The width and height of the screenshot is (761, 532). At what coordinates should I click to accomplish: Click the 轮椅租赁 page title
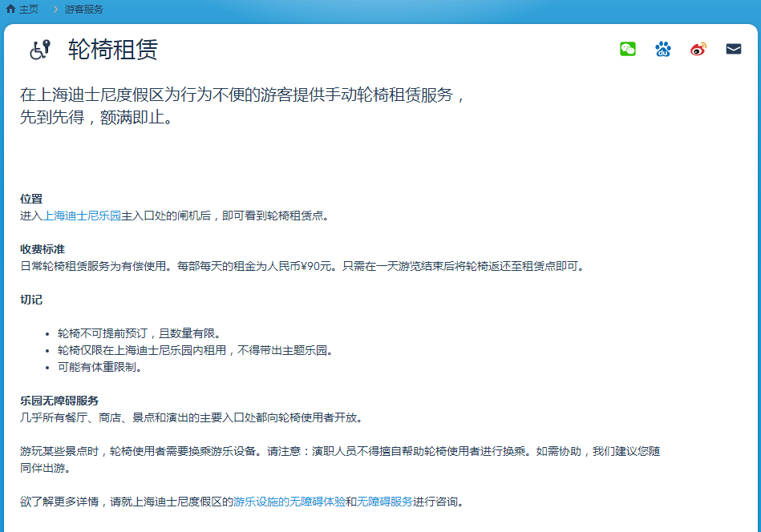tap(113, 50)
